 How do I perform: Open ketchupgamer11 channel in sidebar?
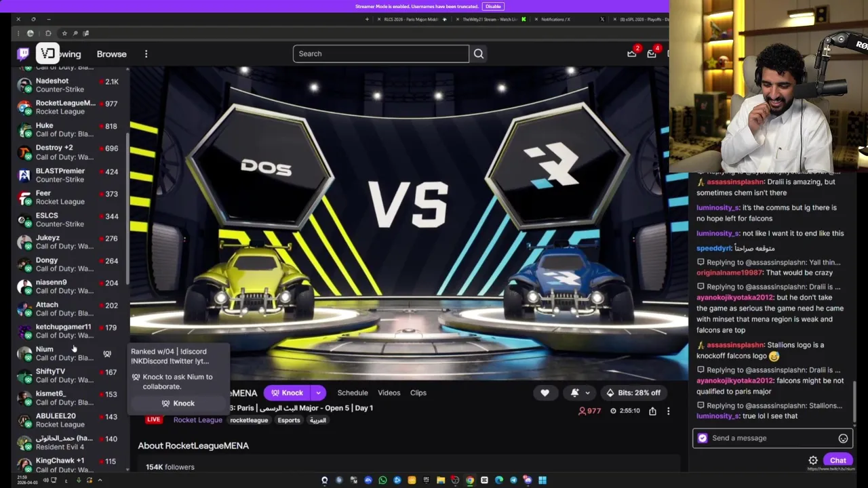coord(68,331)
